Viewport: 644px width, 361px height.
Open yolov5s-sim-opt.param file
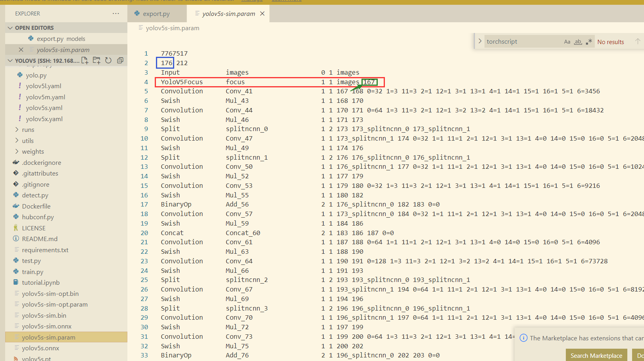click(x=55, y=304)
